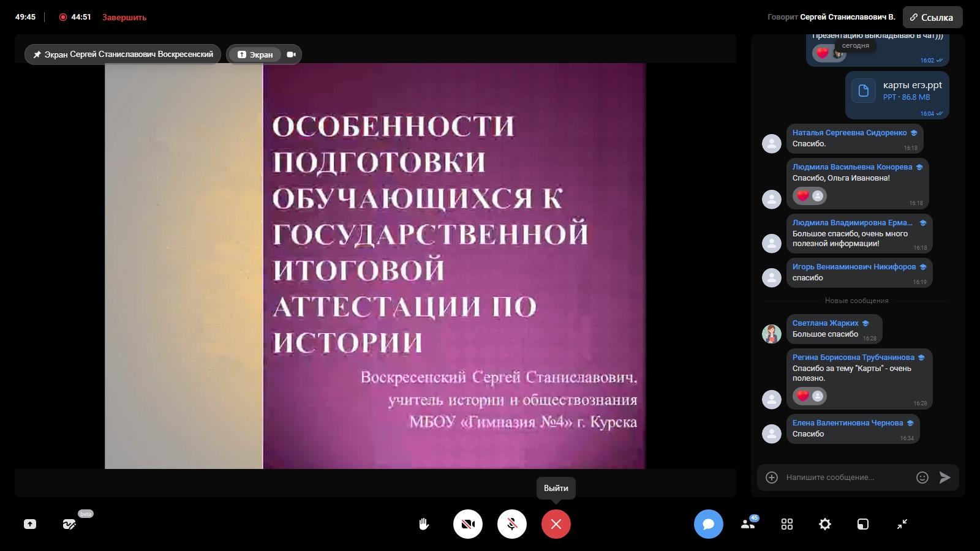Toggle the microphone mute button
This screenshot has width=980, height=551.
(512, 524)
